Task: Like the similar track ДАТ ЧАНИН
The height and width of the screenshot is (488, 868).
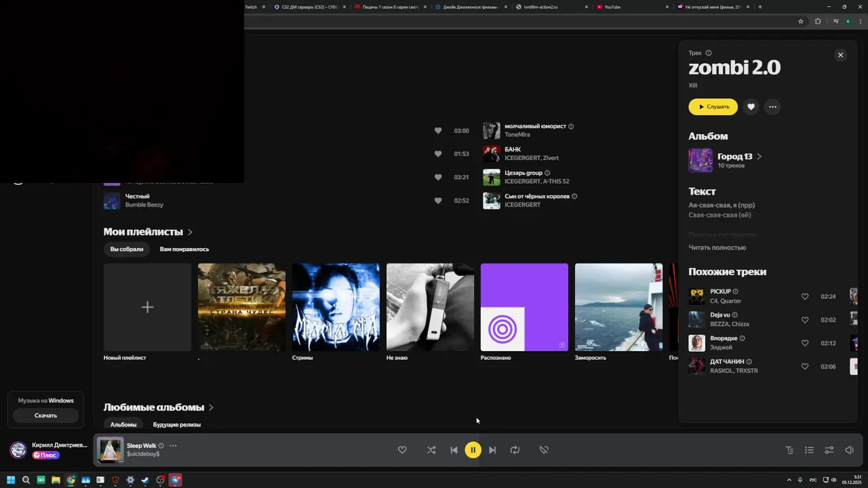Action: (805, 367)
